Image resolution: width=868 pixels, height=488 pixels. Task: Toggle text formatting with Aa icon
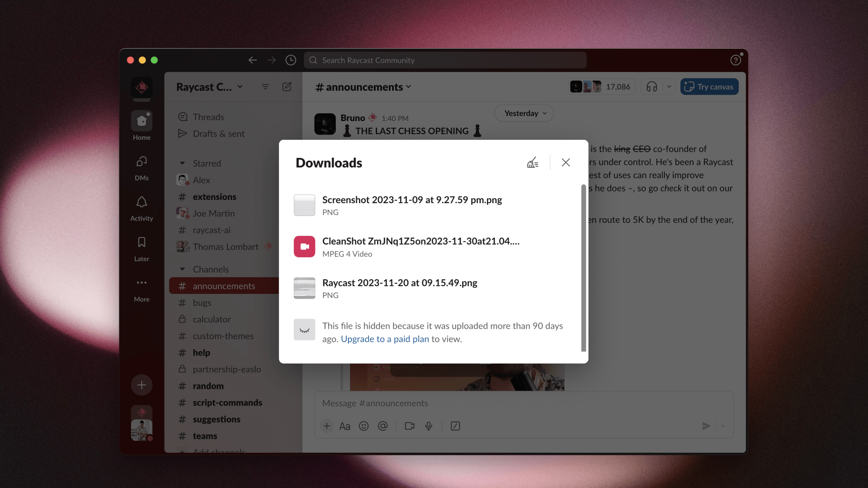point(345,426)
